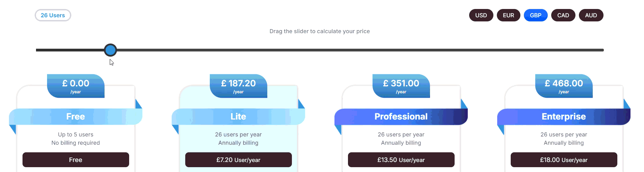The width and height of the screenshot is (644, 172).
Task: Select the Enterprise plan ribbon banner
Action: coord(564,117)
